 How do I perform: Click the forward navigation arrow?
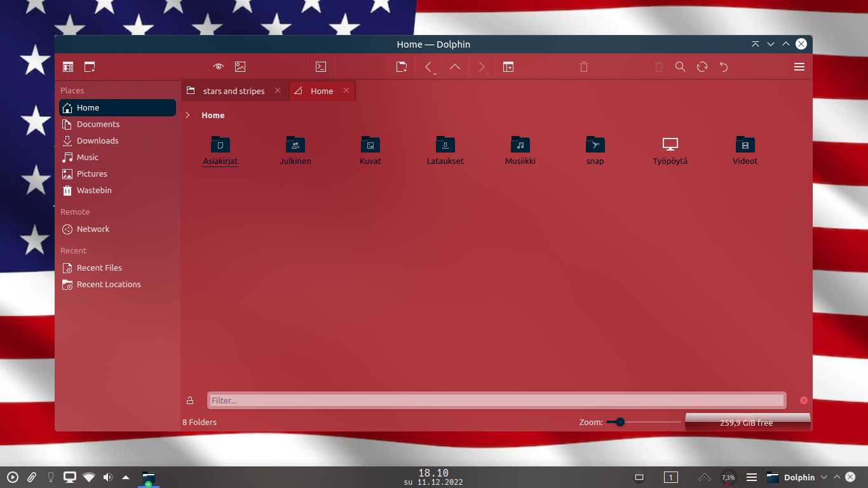pos(481,67)
